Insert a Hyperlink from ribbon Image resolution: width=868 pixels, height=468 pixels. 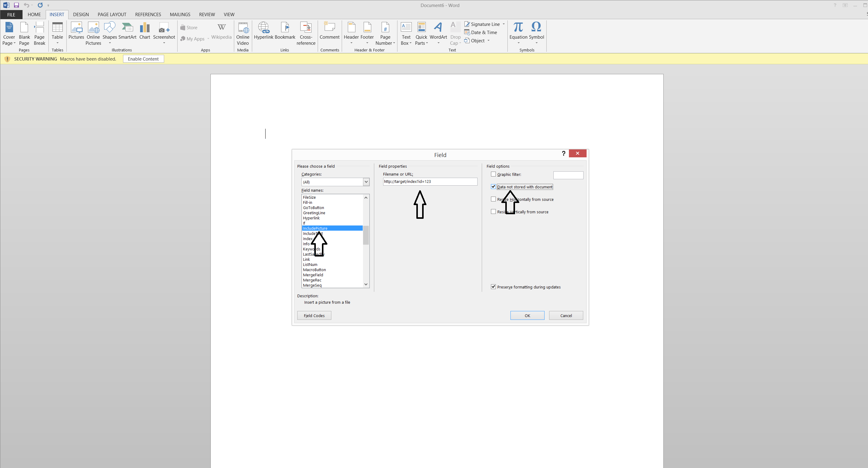pos(263,31)
